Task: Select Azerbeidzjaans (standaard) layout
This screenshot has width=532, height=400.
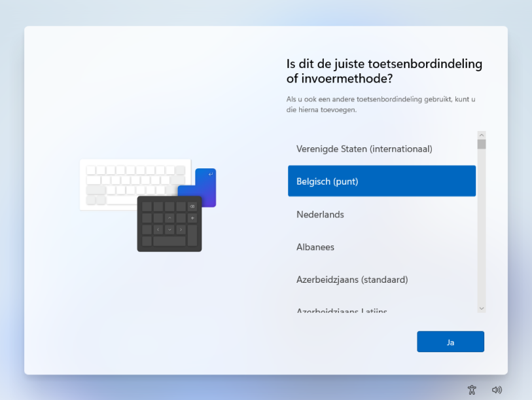Action: click(x=381, y=280)
